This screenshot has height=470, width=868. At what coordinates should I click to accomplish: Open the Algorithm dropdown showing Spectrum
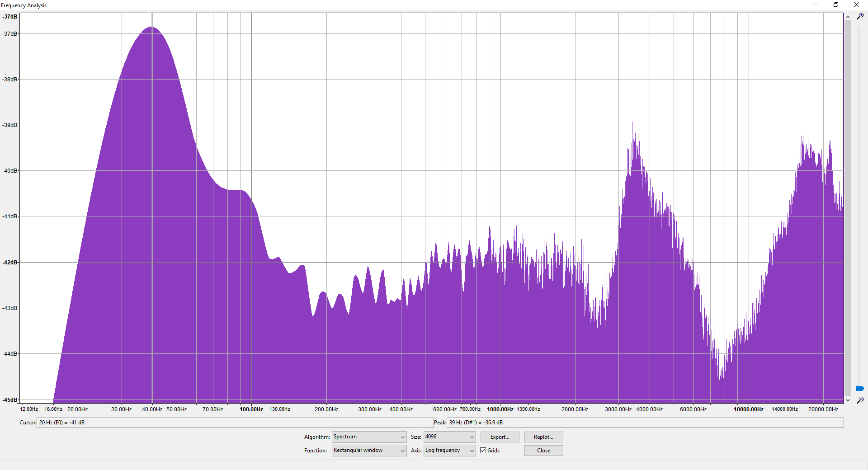coord(369,437)
